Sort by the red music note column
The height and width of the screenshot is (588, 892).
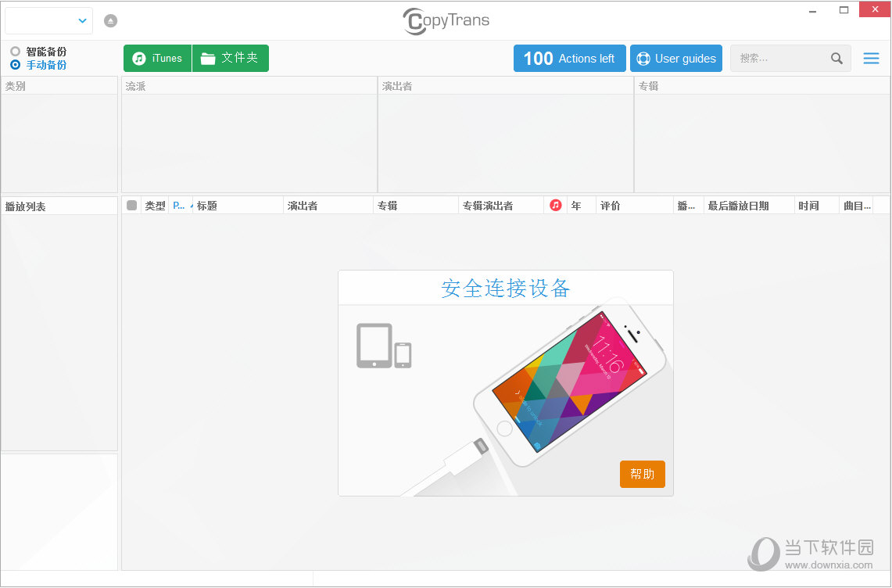point(556,206)
